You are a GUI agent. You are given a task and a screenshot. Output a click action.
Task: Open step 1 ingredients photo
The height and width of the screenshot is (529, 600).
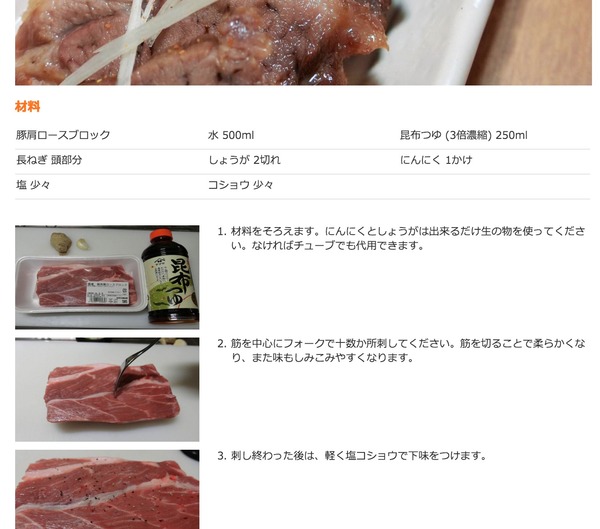tap(107, 277)
